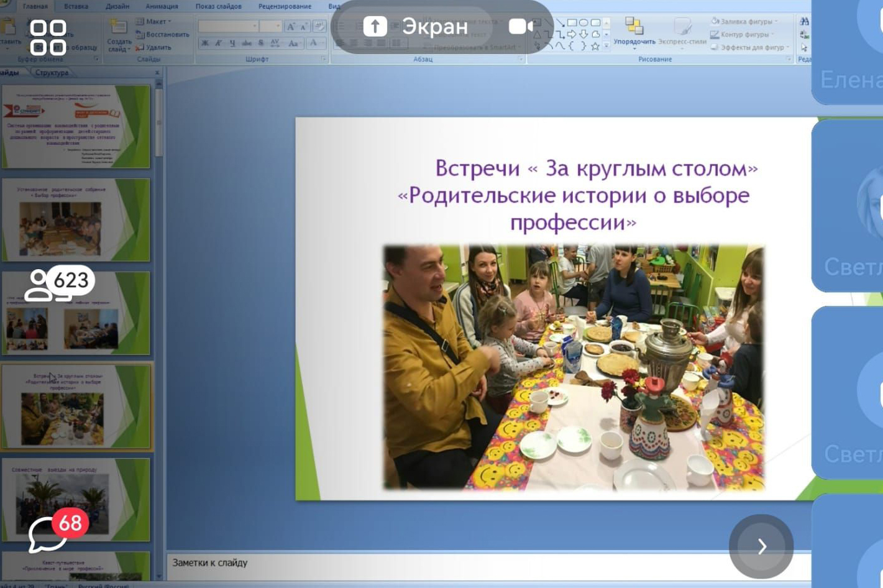Open the Рисование dialog launcher
The width and height of the screenshot is (883, 588).
click(x=789, y=59)
